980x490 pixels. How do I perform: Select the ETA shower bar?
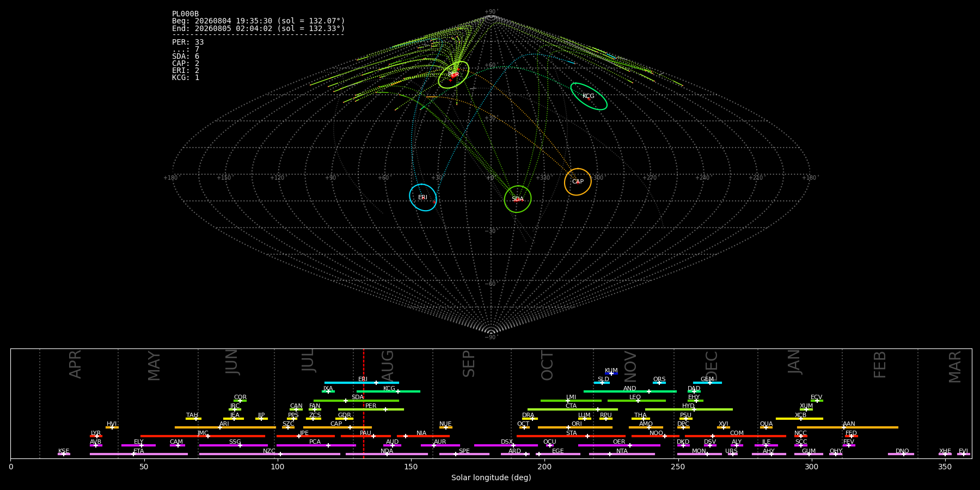(139, 454)
